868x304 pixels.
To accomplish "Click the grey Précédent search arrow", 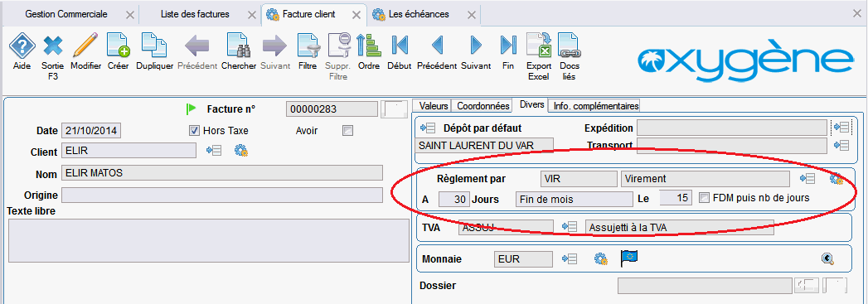I will (196, 45).
